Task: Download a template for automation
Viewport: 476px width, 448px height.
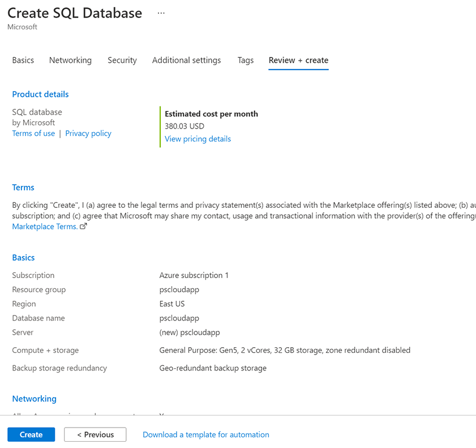Action: point(206,434)
